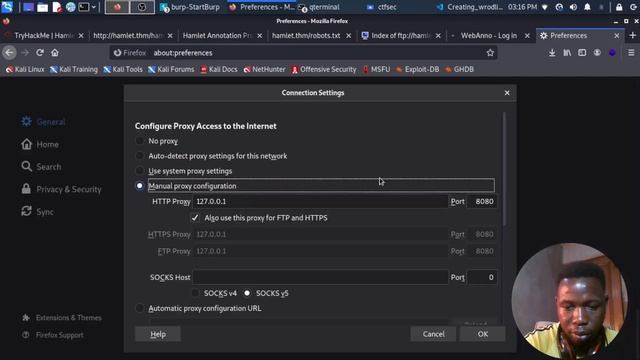The height and width of the screenshot is (360, 640).
Task: Open MSFU bookmark
Action: coord(376,69)
